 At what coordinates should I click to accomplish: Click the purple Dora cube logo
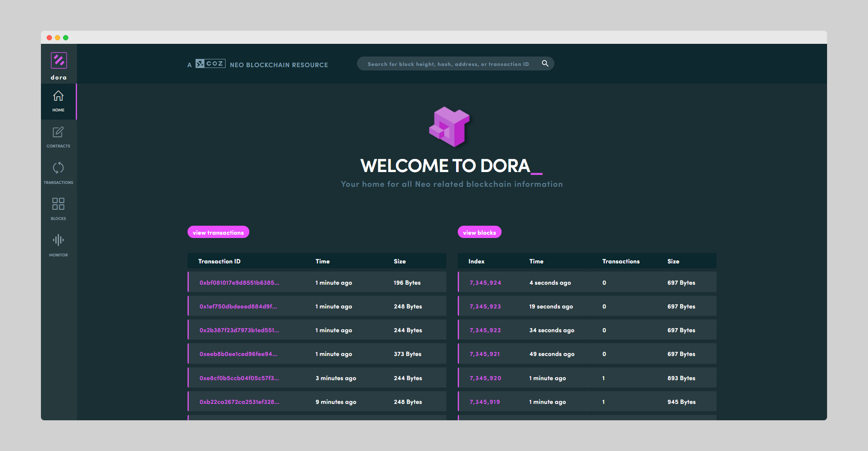(449, 127)
